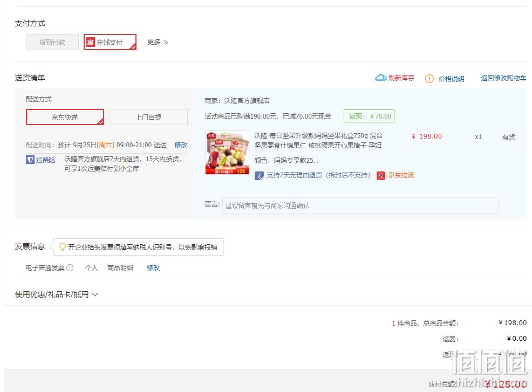Click 颜色：妈妈专享款25... attribute text
Screen dimensions: 532x392
[x=287, y=160]
